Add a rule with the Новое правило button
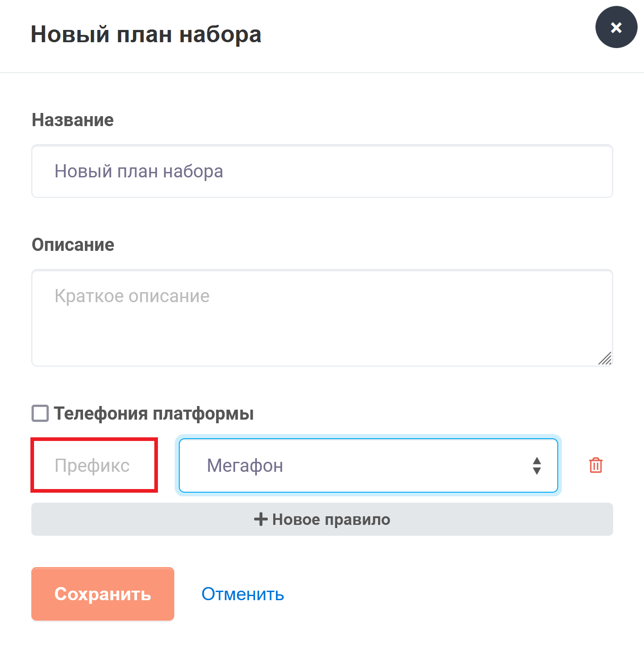644x651 pixels. (322, 519)
